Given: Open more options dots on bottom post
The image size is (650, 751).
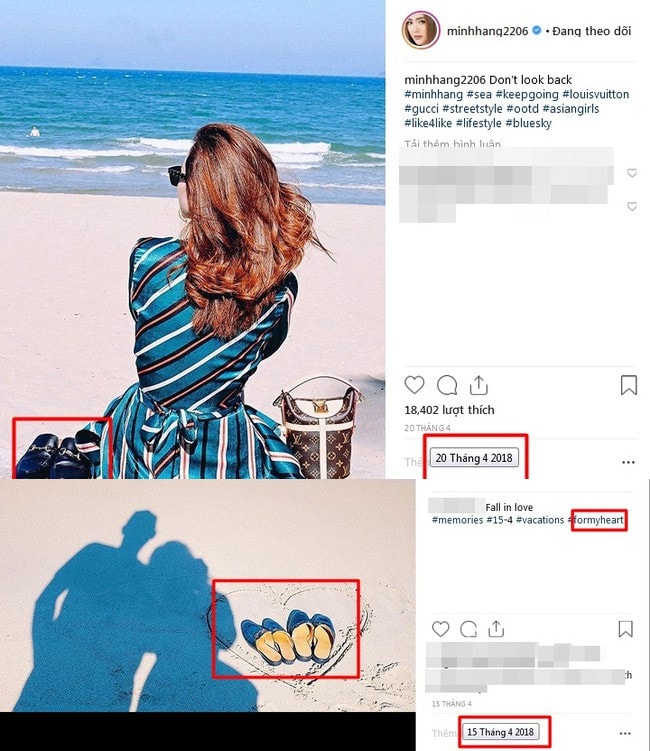Looking at the screenshot, I should click(625, 733).
